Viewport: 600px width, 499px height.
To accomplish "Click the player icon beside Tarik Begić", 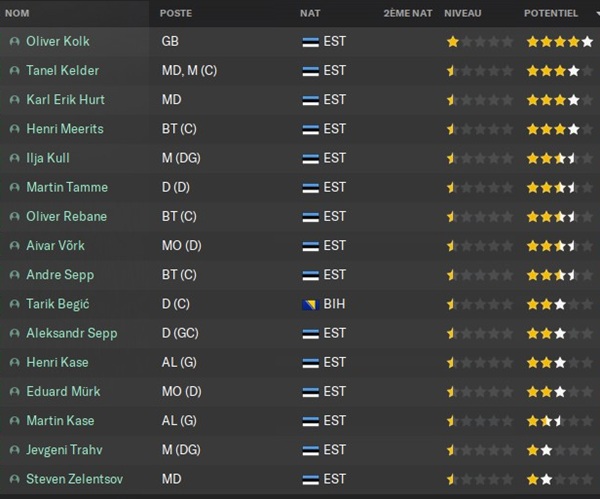I will (x=14, y=304).
